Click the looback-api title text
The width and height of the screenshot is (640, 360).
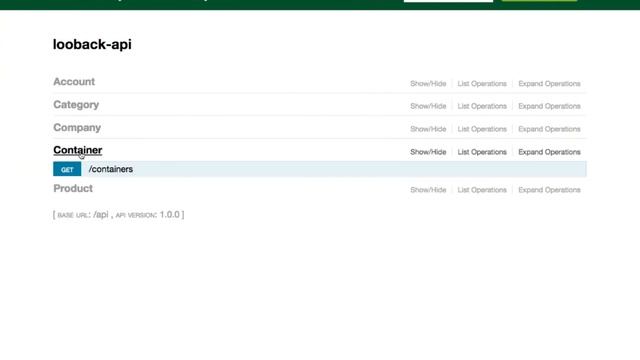92,44
